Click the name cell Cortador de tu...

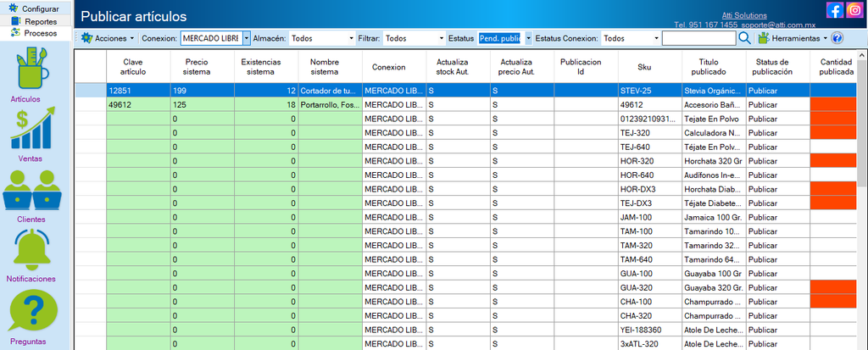330,91
